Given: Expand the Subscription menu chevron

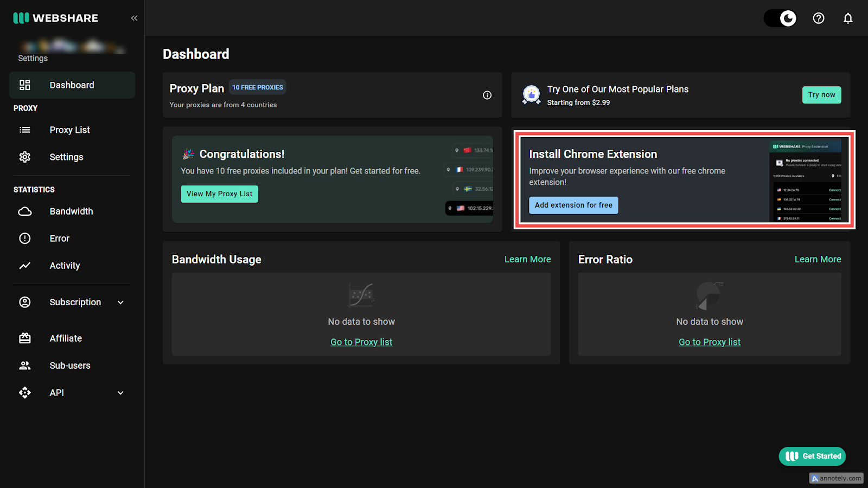Looking at the screenshot, I should click(120, 303).
